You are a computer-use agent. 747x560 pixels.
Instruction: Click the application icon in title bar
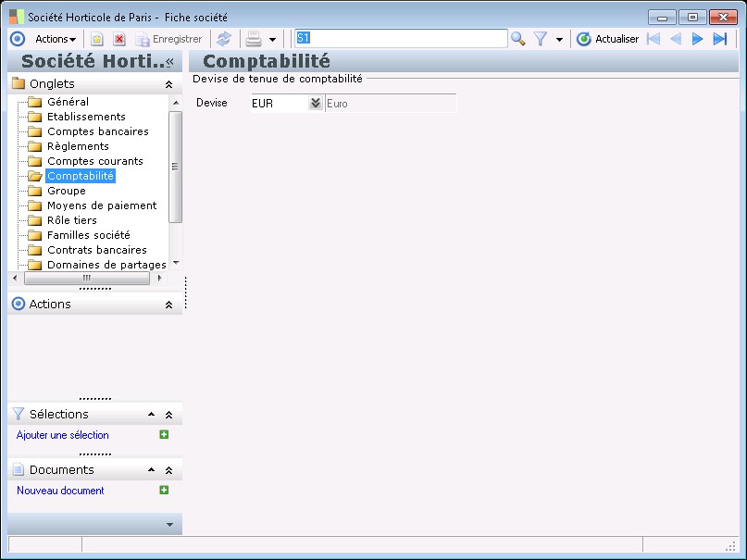pos(16,18)
